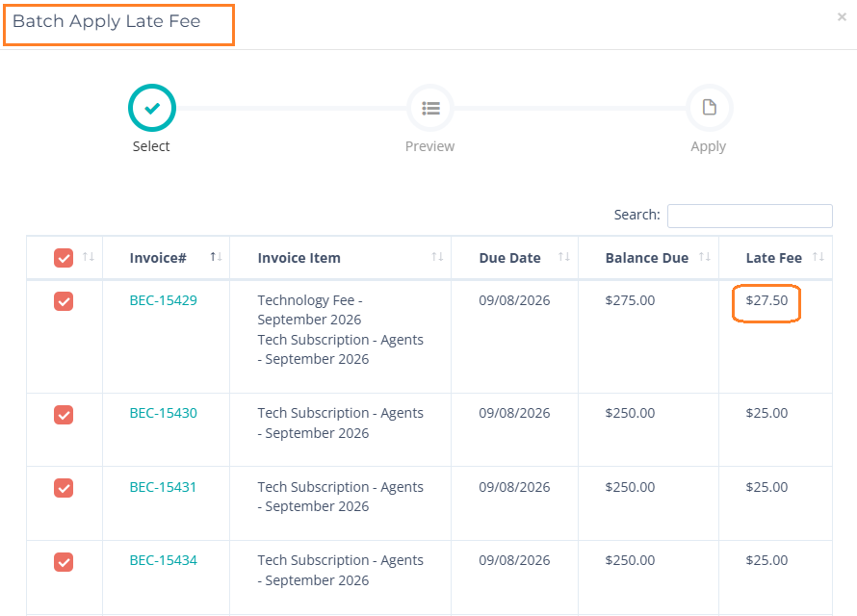Click the Invoice Item column header text
This screenshot has width=857, height=616.
pyautogui.click(x=299, y=258)
